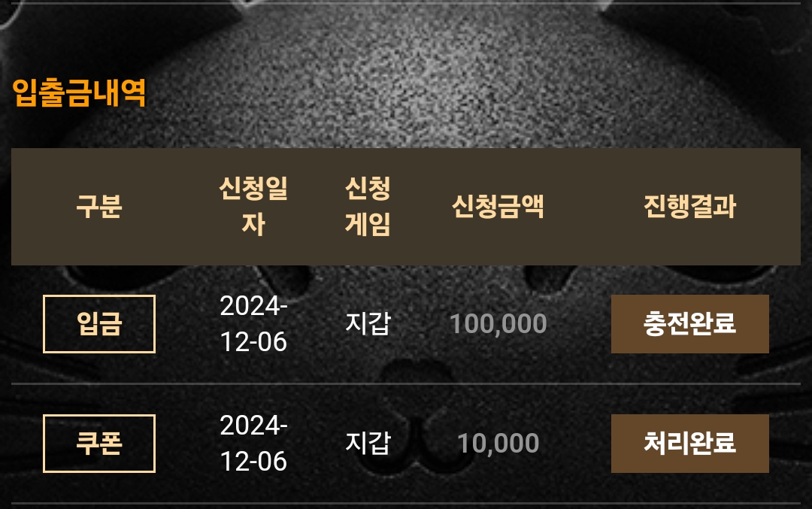Select the 입출금내역 section heading

pyautogui.click(x=79, y=92)
